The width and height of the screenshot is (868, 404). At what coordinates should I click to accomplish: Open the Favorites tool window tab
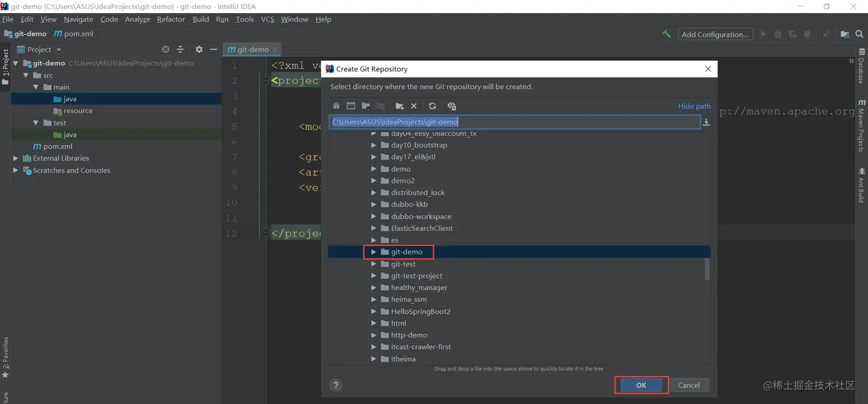pyautogui.click(x=5, y=357)
